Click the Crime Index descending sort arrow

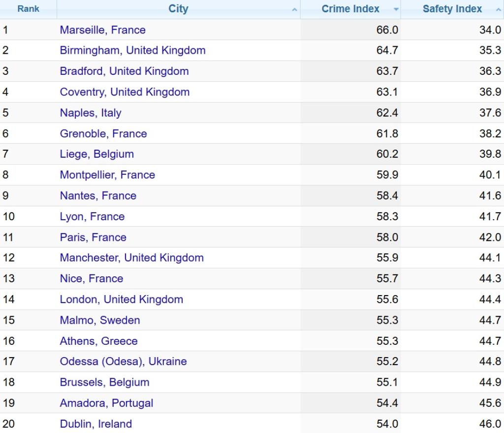tap(396, 10)
